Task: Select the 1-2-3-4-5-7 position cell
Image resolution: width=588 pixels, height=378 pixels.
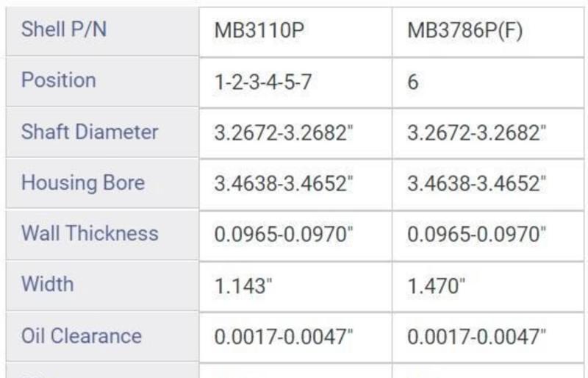Action: click(x=262, y=82)
